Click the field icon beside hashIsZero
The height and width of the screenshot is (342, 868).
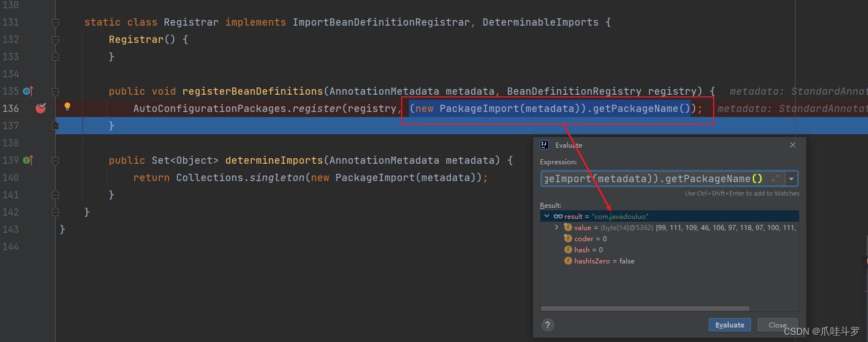(568, 261)
